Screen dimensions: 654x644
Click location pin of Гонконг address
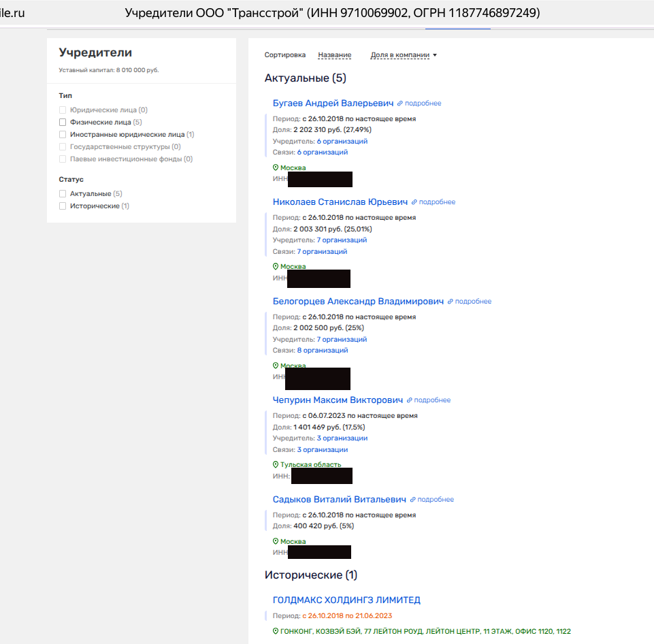pyautogui.click(x=276, y=631)
